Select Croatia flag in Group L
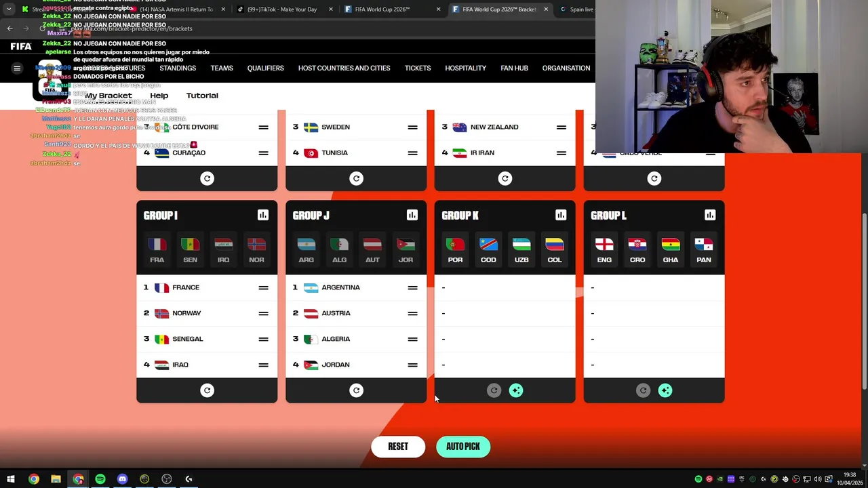The width and height of the screenshot is (868, 488). click(x=637, y=249)
